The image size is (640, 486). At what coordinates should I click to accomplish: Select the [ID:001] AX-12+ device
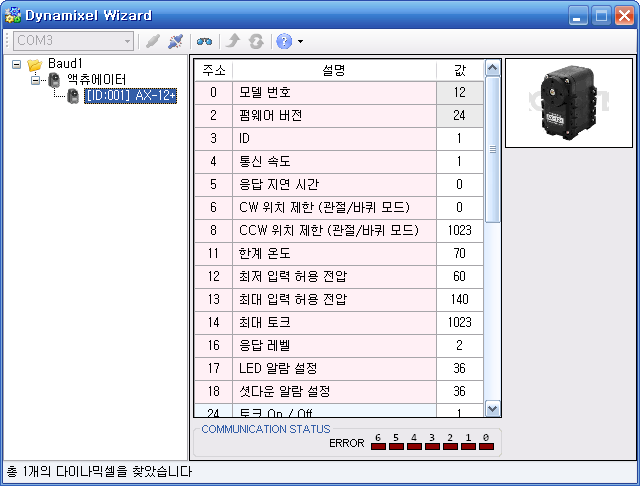click(x=130, y=96)
